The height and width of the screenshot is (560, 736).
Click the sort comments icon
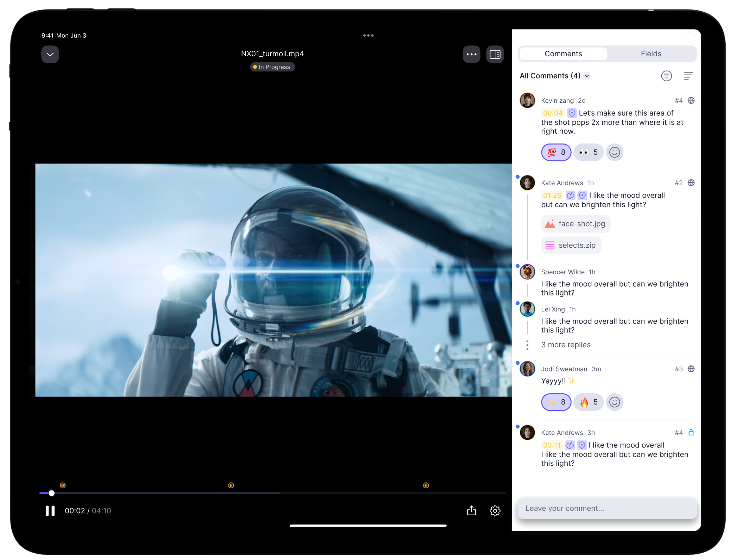688,76
